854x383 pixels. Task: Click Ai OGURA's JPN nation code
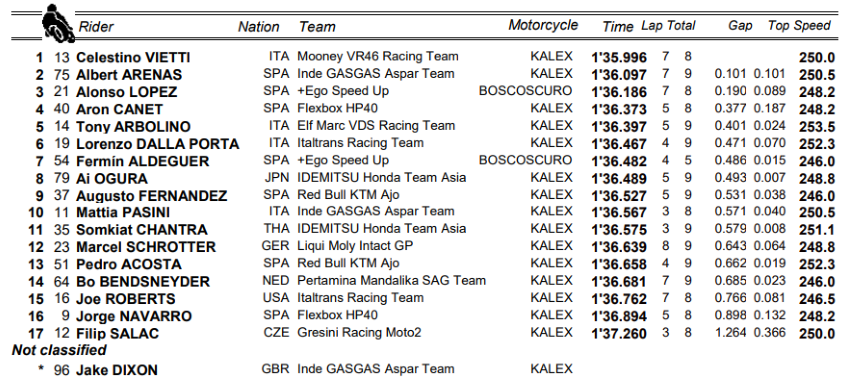pyautogui.click(x=276, y=178)
